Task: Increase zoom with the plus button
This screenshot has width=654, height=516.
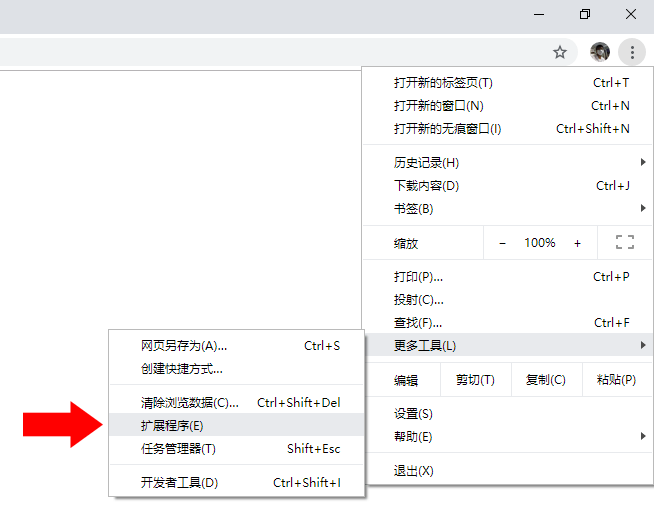Action: (577, 243)
